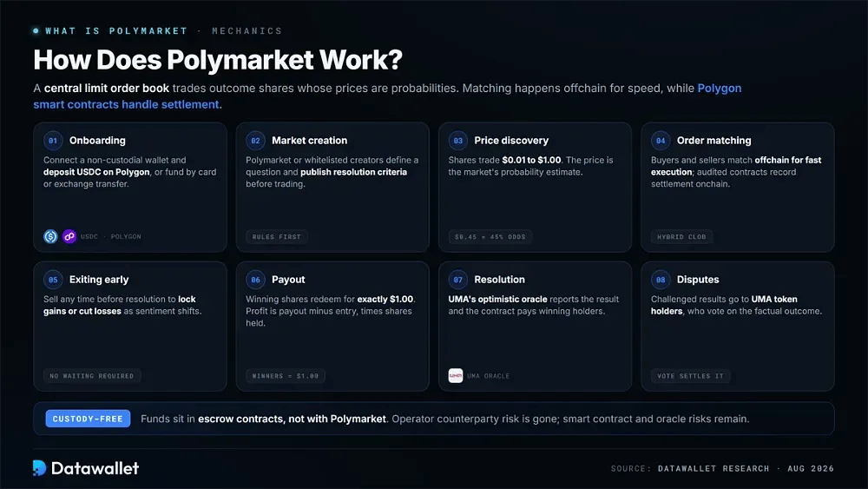Click the 'SOURCE:' label
The width and height of the screenshot is (868, 489).
pyautogui.click(x=630, y=468)
